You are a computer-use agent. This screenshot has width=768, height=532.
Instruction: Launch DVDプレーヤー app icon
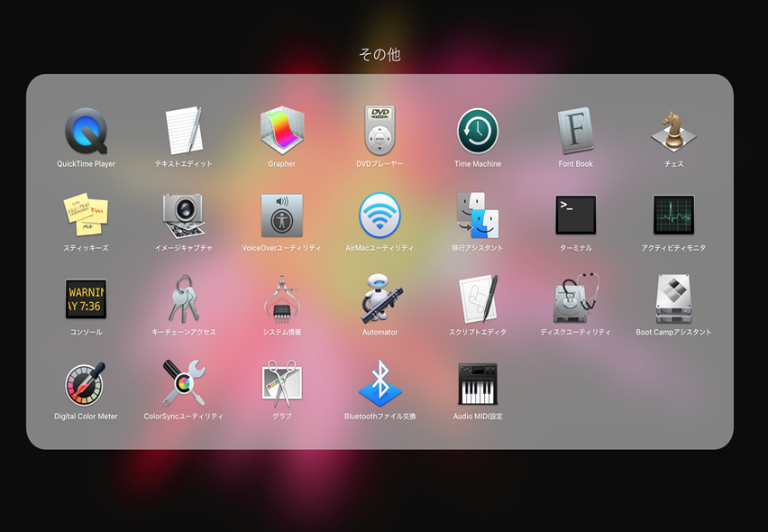point(379,131)
